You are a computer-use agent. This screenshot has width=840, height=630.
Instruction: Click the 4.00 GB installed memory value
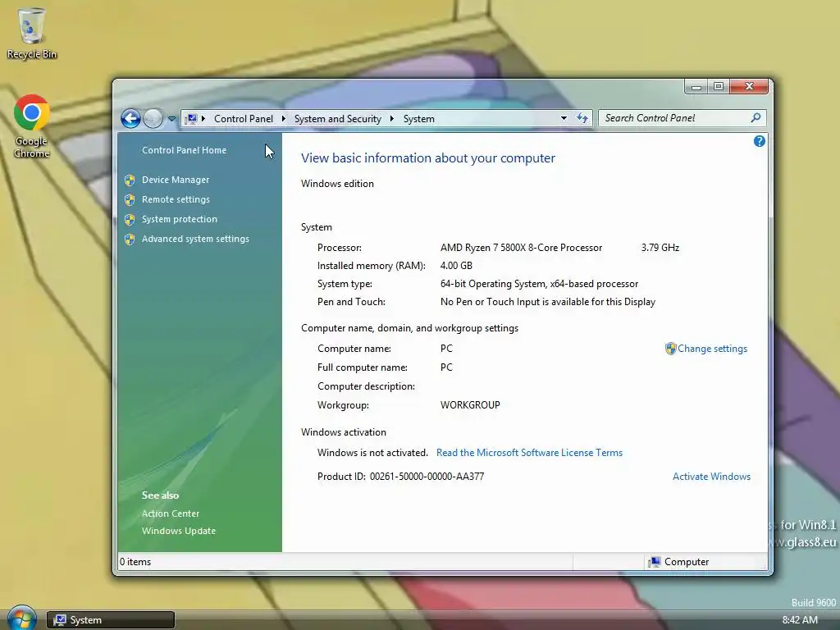tap(456, 266)
